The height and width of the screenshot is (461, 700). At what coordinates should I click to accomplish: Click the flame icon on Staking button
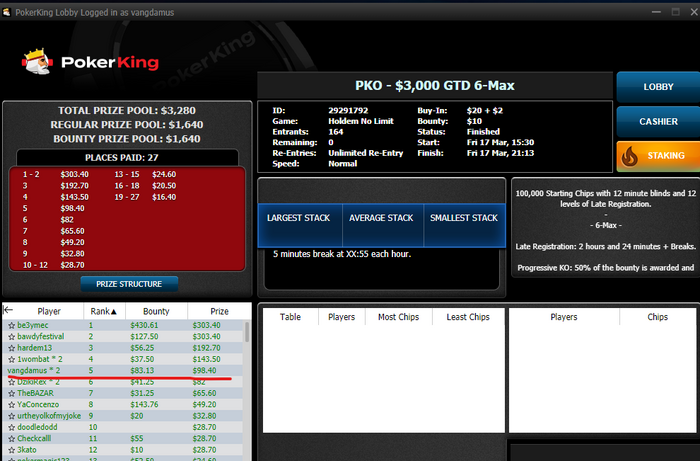pyautogui.click(x=629, y=156)
